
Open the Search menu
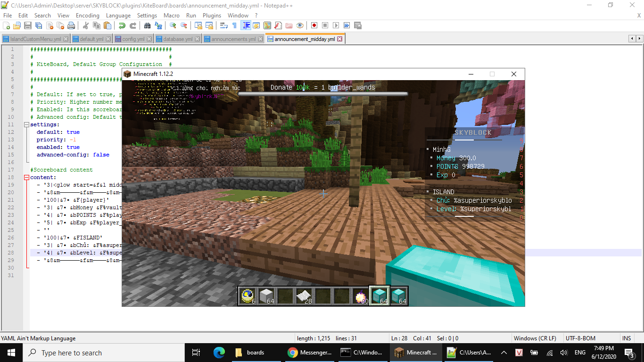tap(42, 16)
